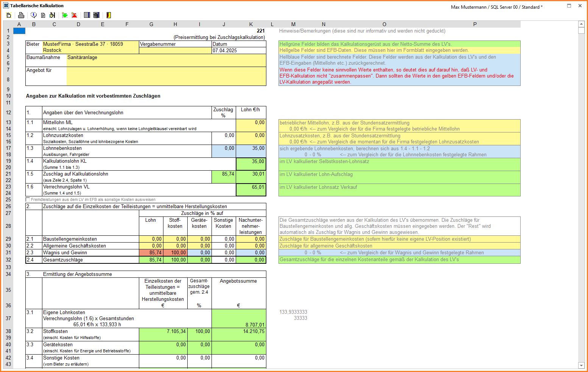Viewport: 588px width, 372px height.
Task: Click the calculator table toolbar icon
Action: [96, 15]
